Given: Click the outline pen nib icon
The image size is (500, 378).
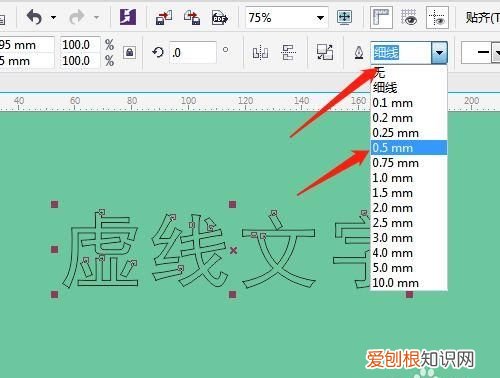Looking at the screenshot, I should tap(359, 53).
